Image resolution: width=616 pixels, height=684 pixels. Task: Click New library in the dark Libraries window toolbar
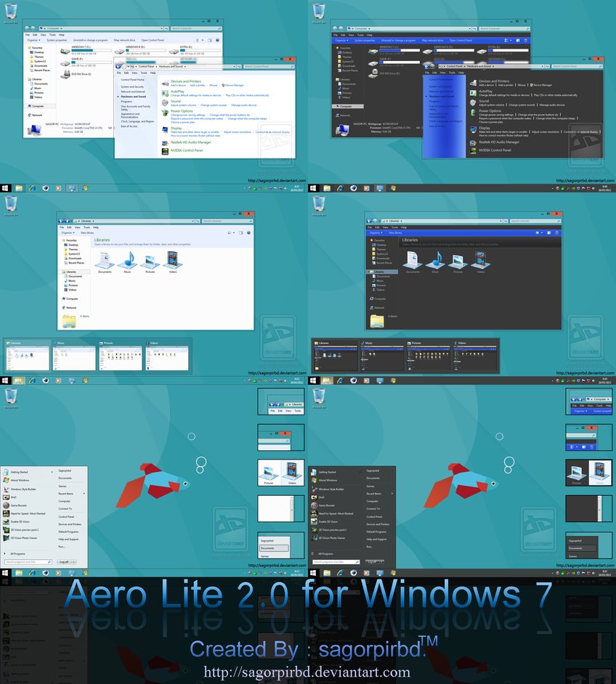tap(394, 232)
